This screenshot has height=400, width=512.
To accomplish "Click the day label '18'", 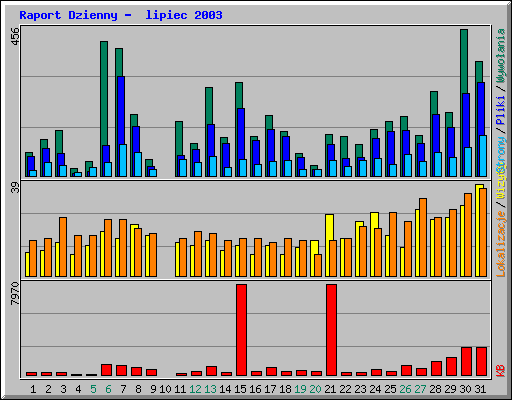I will tap(285, 389).
